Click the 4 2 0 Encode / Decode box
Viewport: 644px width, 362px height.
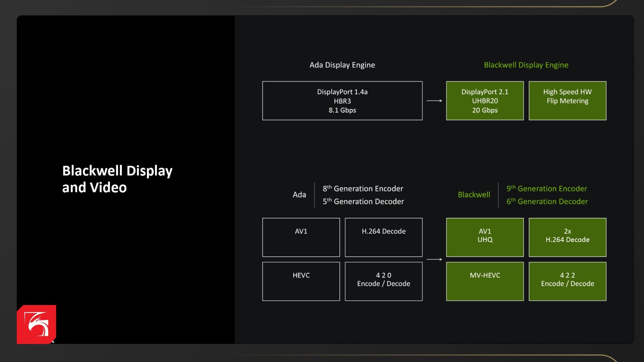383,281
